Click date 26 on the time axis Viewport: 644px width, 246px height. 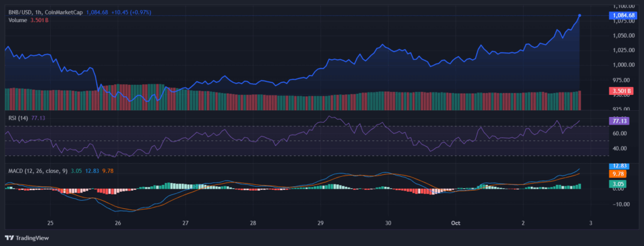[x=118, y=223]
